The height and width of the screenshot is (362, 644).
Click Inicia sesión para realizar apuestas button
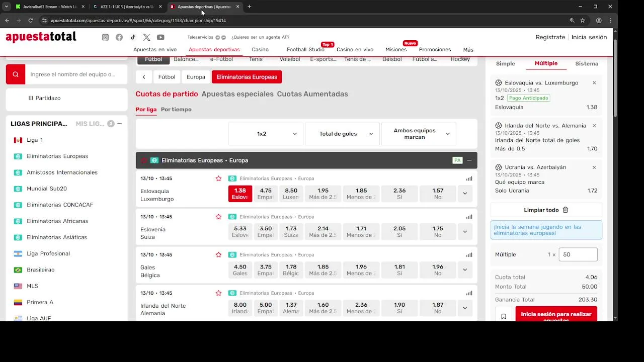(x=556, y=315)
